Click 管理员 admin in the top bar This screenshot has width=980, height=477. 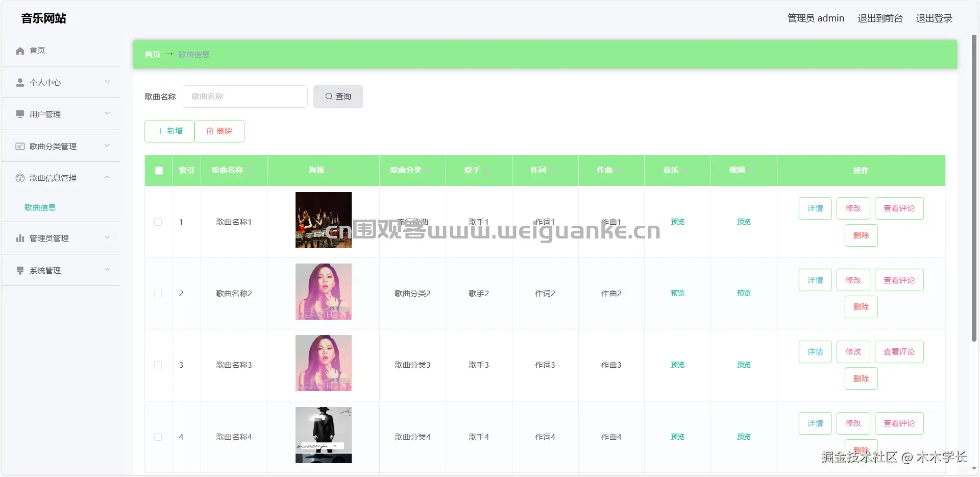[x=816, y=18]
